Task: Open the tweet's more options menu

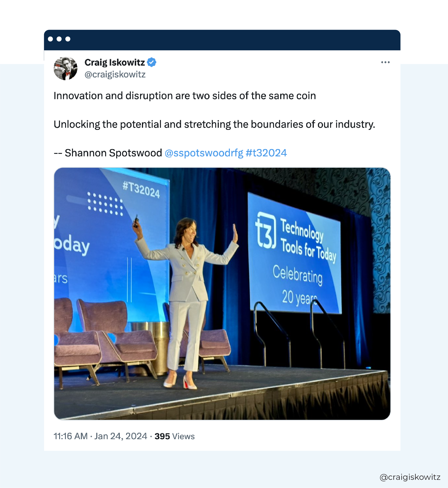Action: 385,62
